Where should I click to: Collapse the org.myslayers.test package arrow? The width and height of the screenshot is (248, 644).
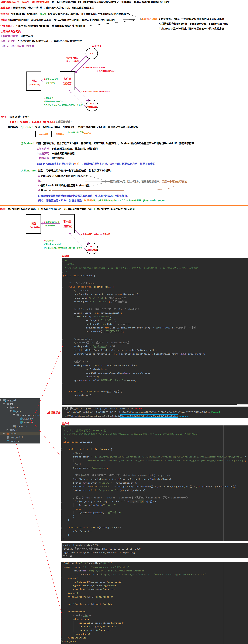(x=14, y=415)
